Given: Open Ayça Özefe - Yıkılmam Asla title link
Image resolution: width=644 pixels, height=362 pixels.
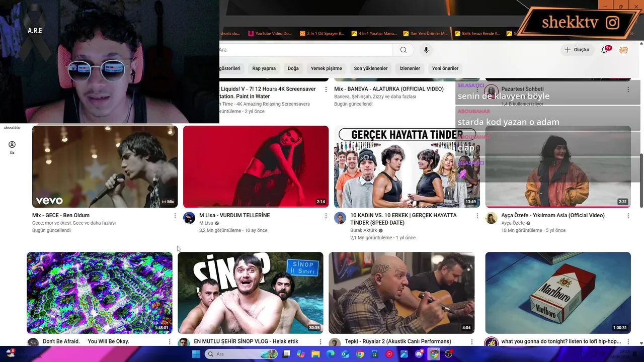Looking at the screenshot, I should [x=553, y=215].
